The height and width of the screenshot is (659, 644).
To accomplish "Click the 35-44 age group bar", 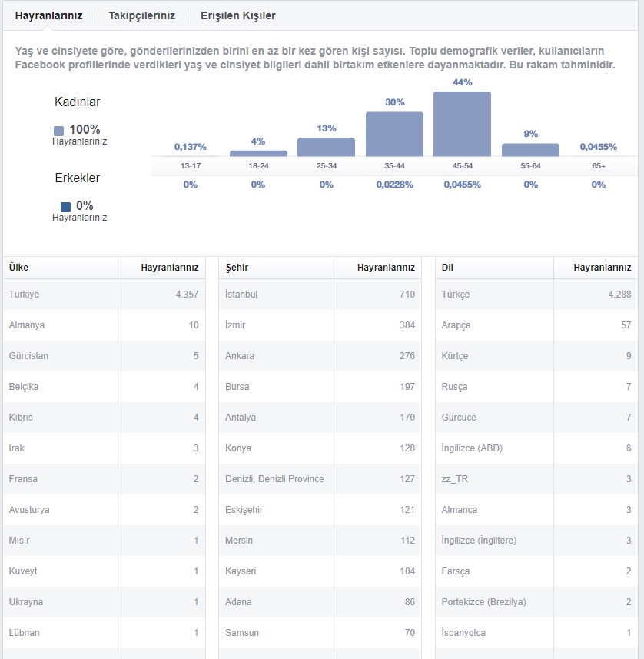I will [x=394, y=134].
